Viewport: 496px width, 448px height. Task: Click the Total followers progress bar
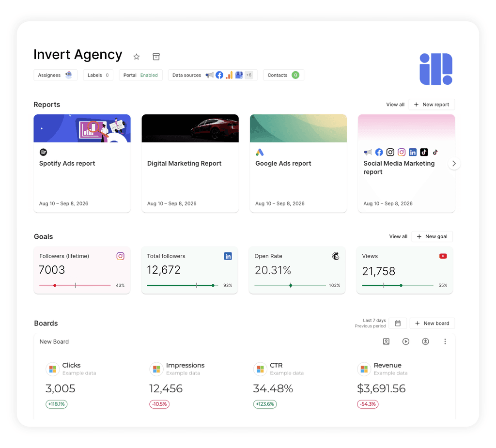[x=183, y=285]
